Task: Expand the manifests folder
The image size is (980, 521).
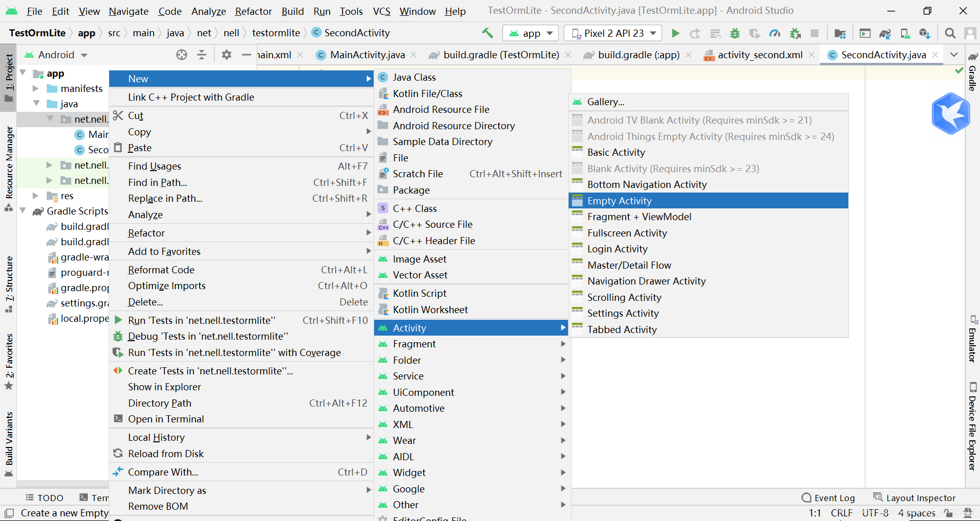Action: coord(36,88)
